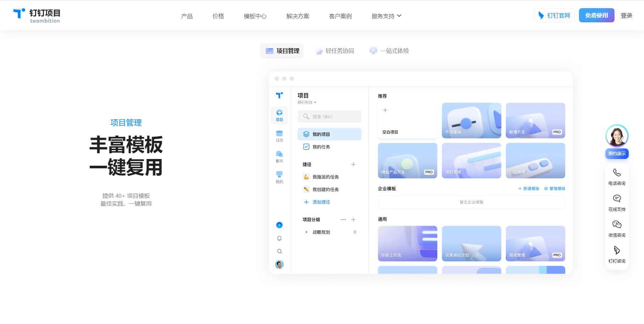Open the 模板中心 menu item
Viewport: 644px width, 324px height.
click(255, 16)
